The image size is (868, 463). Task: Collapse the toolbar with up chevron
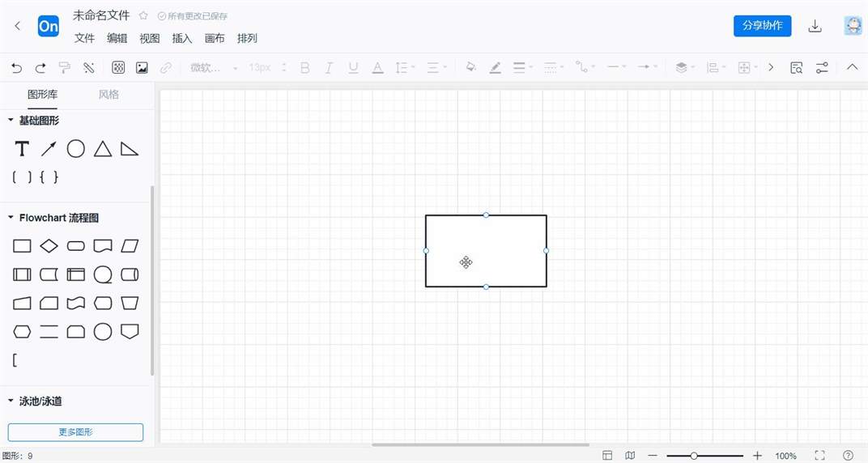(853, 67)
